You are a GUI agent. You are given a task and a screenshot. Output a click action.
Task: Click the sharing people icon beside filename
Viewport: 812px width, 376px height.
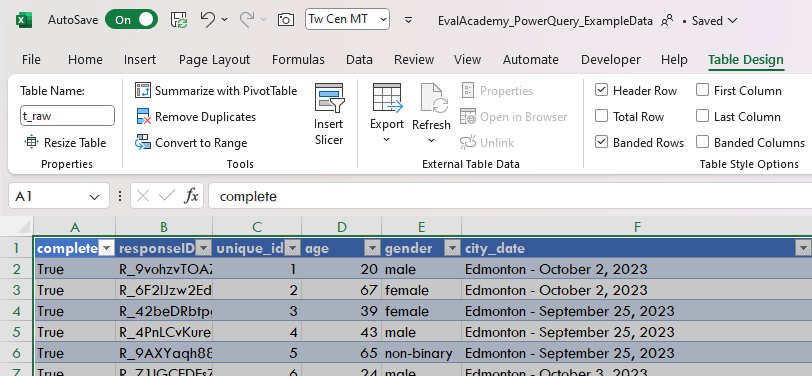click(667, 21)
